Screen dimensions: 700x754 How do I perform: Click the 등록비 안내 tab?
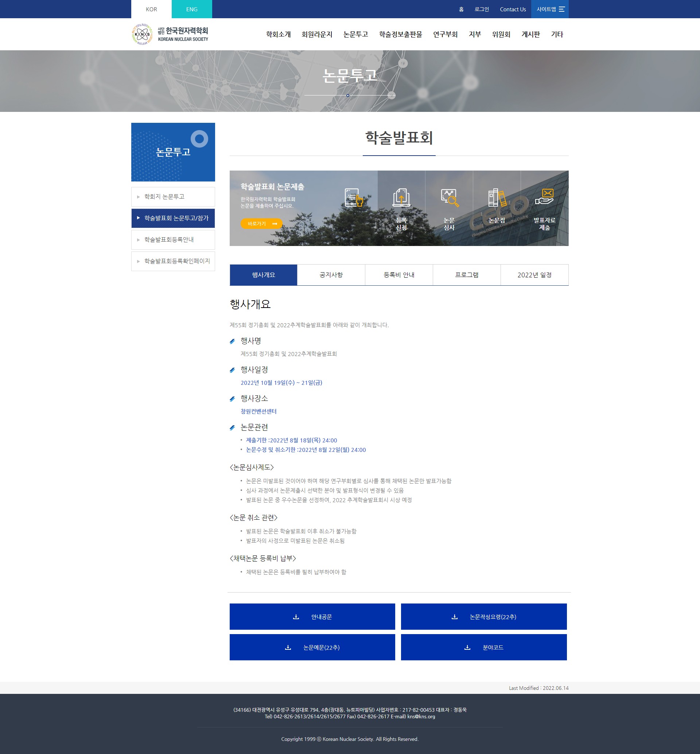click(399, 274)
